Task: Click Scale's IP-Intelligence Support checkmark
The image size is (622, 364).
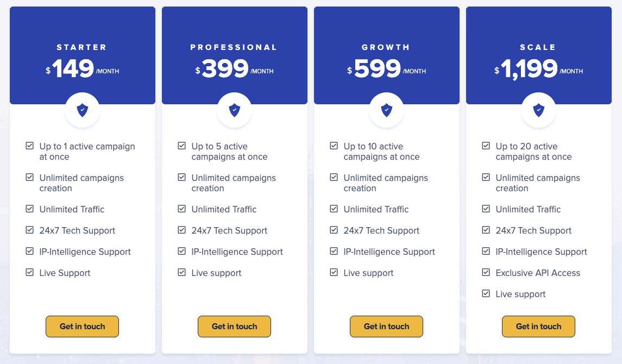Action: click(486, 252)
